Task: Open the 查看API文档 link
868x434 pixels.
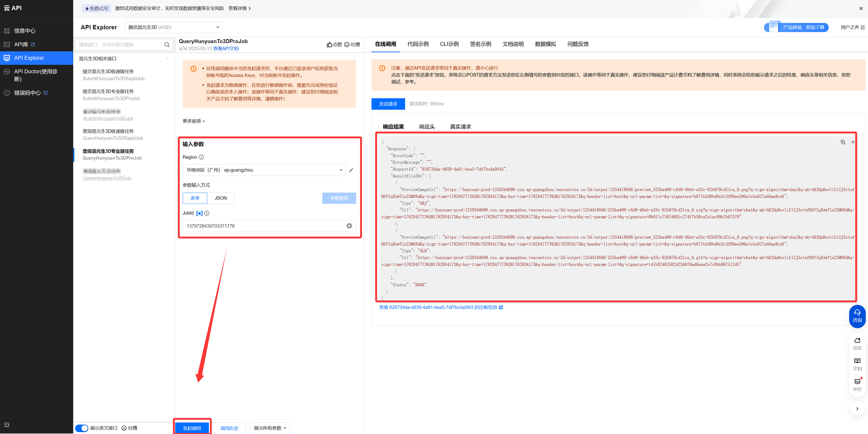Action: (x=226, y=49)
